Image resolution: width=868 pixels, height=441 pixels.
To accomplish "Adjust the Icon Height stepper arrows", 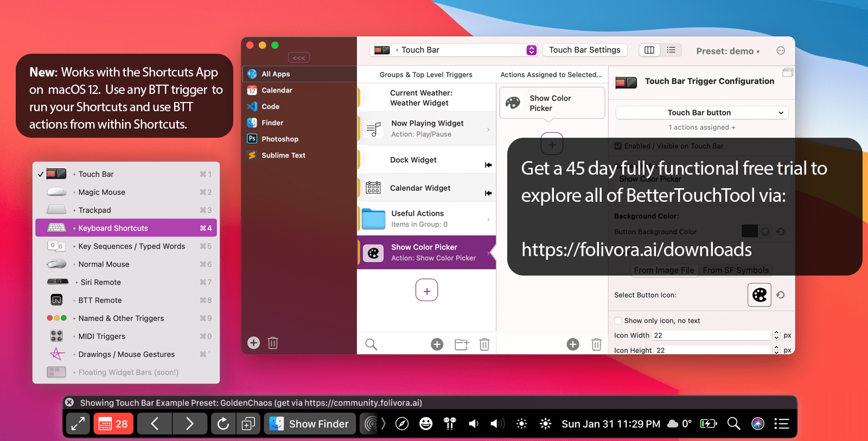I will [x=776, y=350].
